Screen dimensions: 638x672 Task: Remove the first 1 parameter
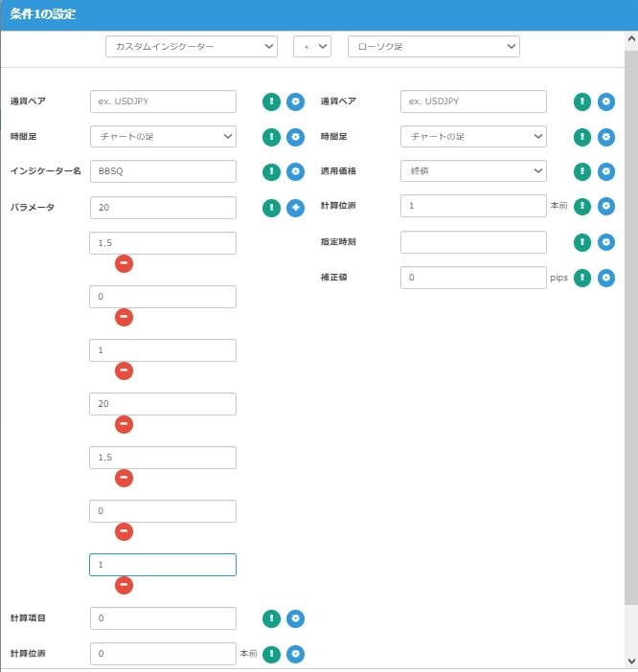click(124, 370)
